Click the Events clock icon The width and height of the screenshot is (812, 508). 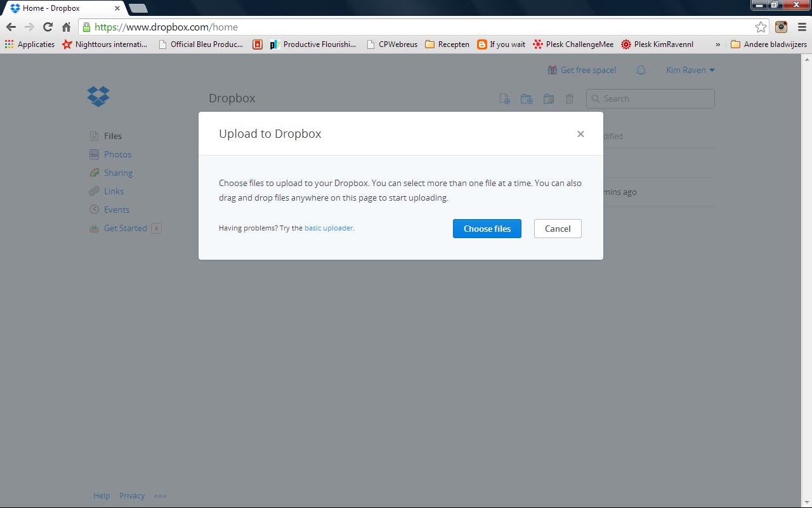(94, 210)
